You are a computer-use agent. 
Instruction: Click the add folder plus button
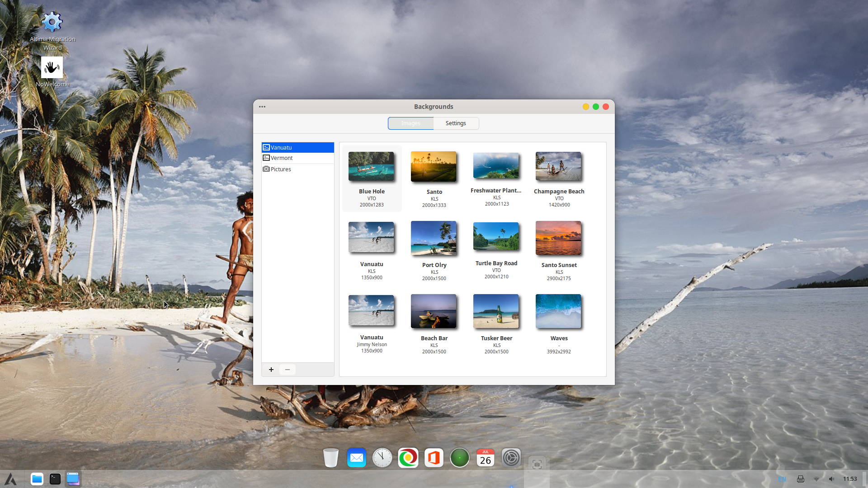click(271, 370)
